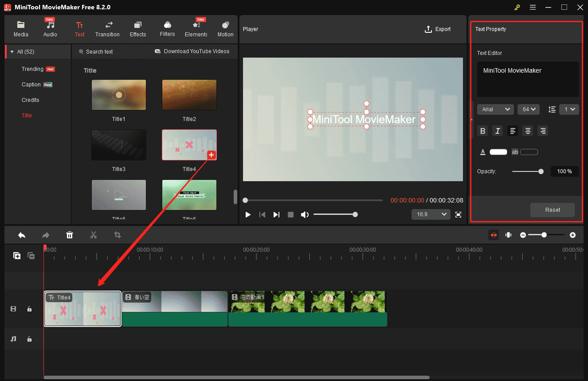The image size is (588, 381).
Task: Click Download YouTube Videos link
Action: [192, 51]
